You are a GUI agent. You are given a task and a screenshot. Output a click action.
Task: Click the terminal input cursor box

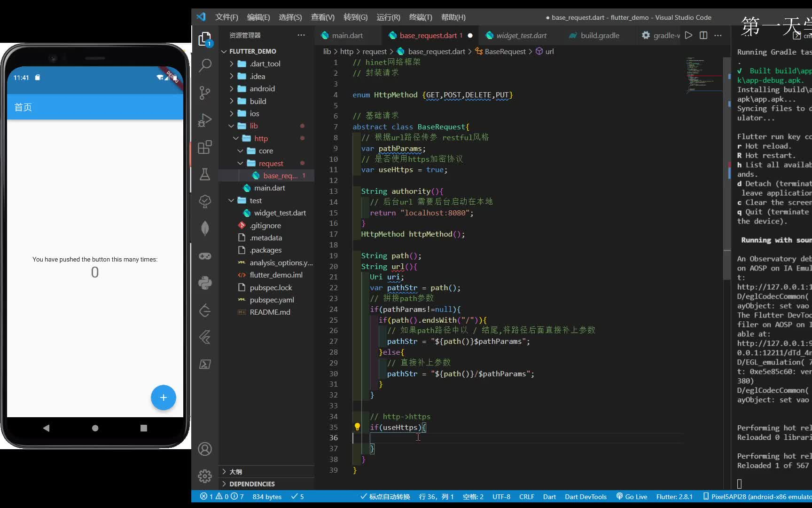point(739,484)
